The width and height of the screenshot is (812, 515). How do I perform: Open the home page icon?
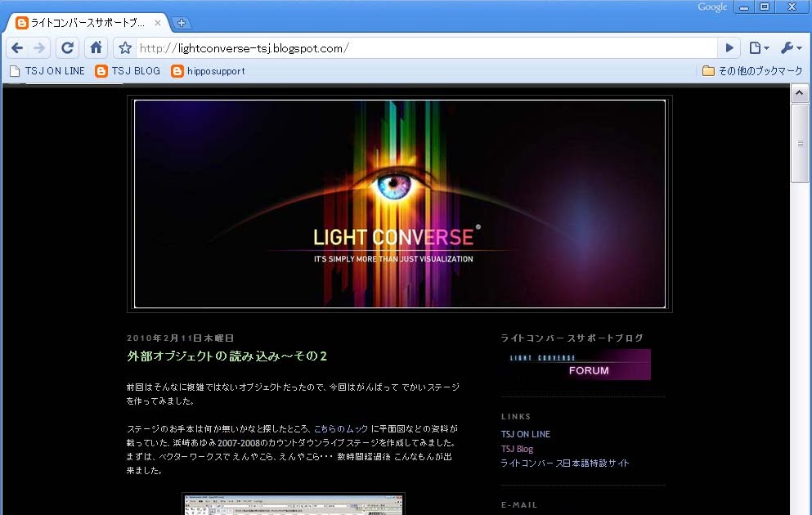pos(96,48)
